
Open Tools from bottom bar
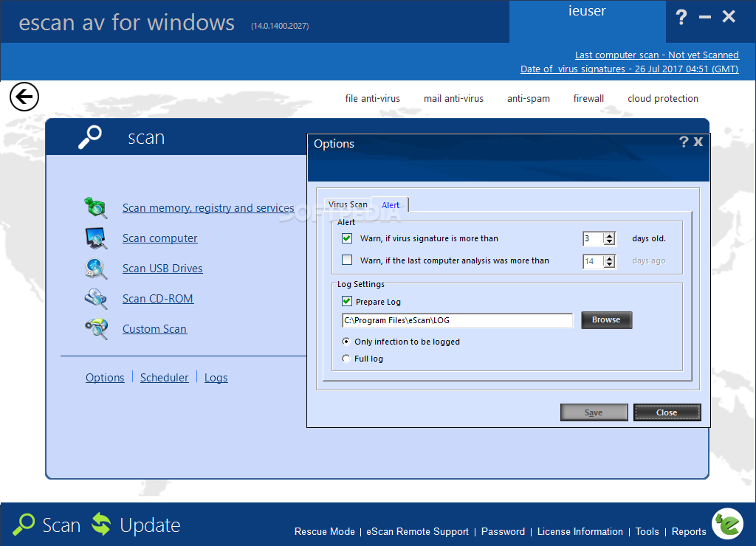647,531
